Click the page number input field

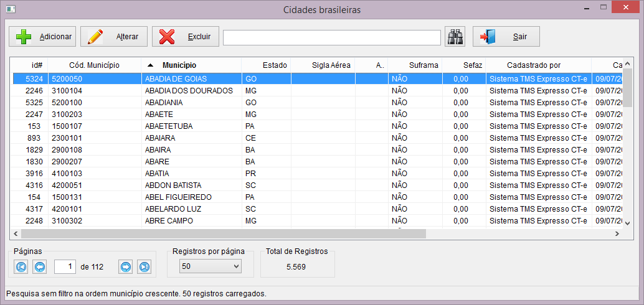[x=65, y=267]
